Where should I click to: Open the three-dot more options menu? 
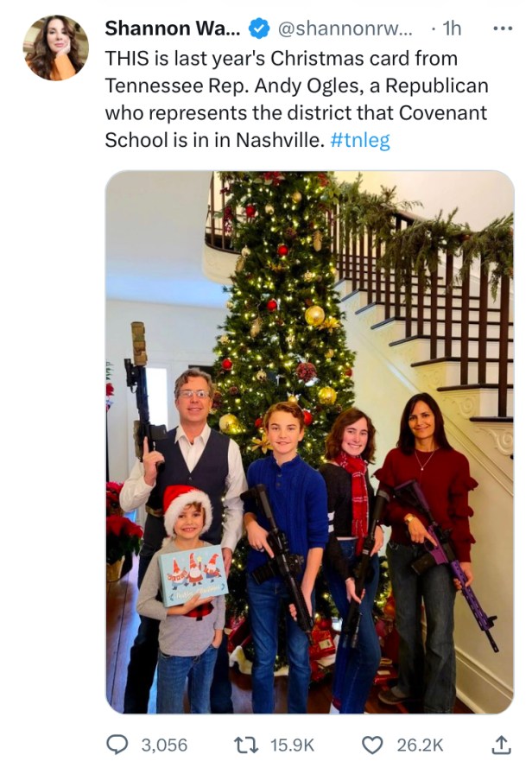[x=502, y=29]
